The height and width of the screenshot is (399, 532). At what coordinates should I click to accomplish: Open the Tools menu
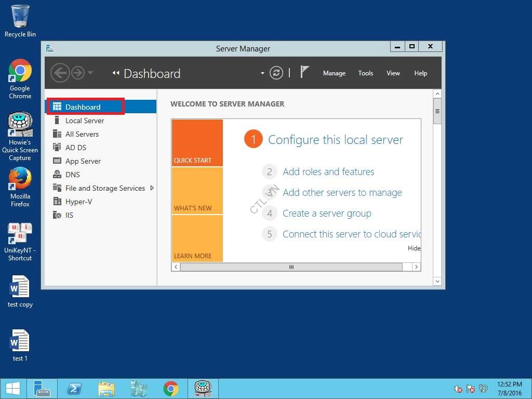pyautogui.click(x=365, y=73)
